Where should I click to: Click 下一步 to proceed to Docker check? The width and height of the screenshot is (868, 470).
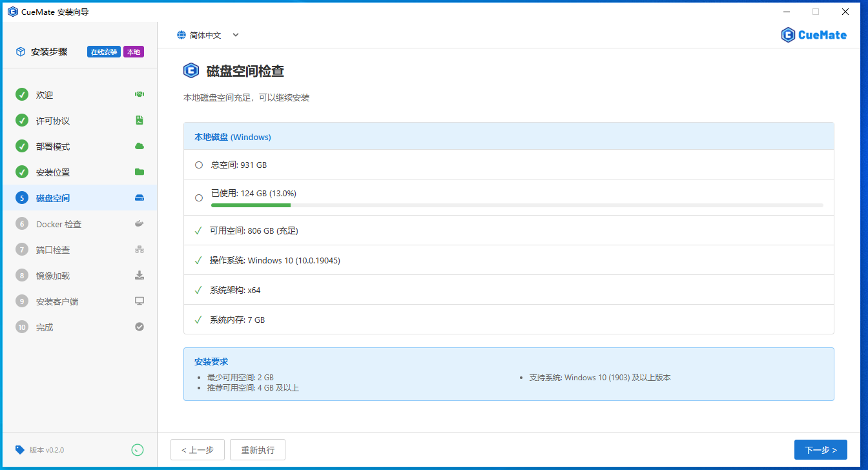click(x=820, y=449)
